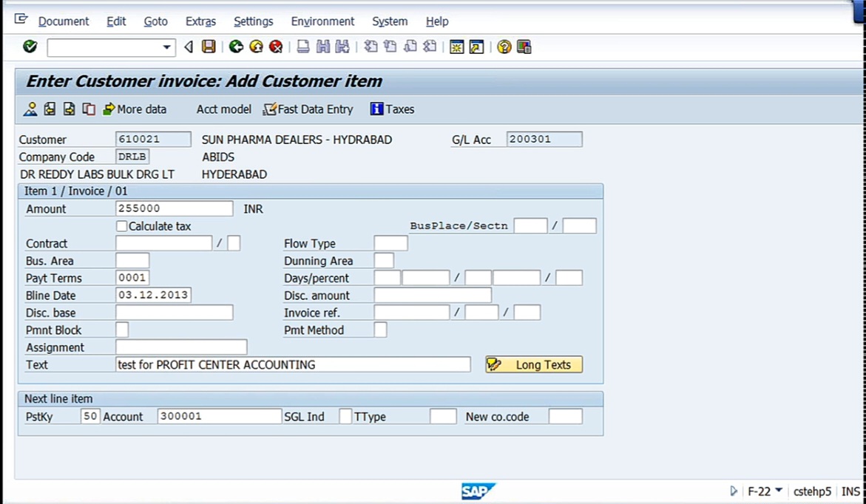Exit via the yellow up-arrow icon
Viewport: 866px width, 504px height.
click(257, 47)
